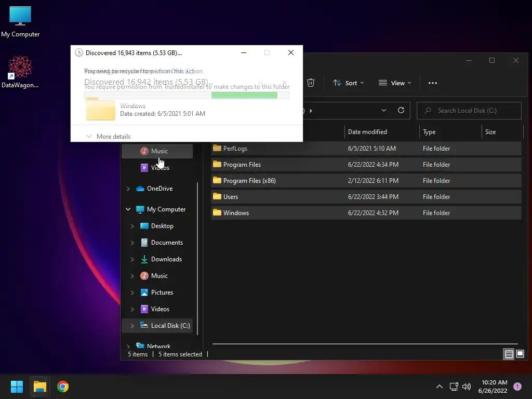Click the Type column header
This screenshot has width=532, height=399.
click(x=429, y=132)
